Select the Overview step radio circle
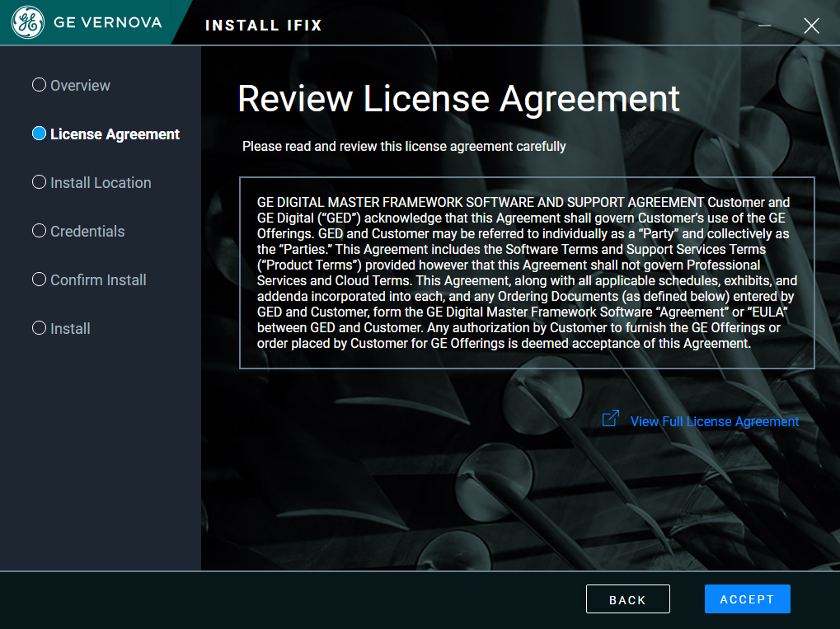Image resolution: width=840 pixels, height=629 pixels. click(39, 85)
